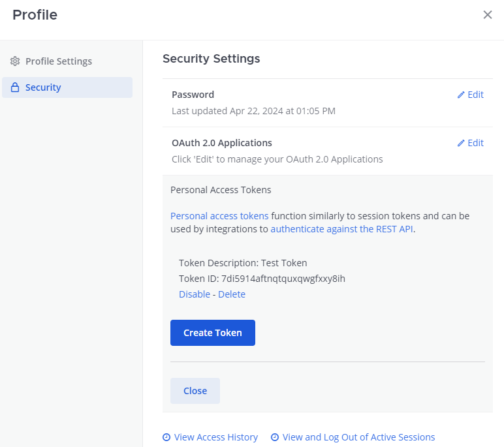Close the Profile dialog with the X

(x=487, y=15)
